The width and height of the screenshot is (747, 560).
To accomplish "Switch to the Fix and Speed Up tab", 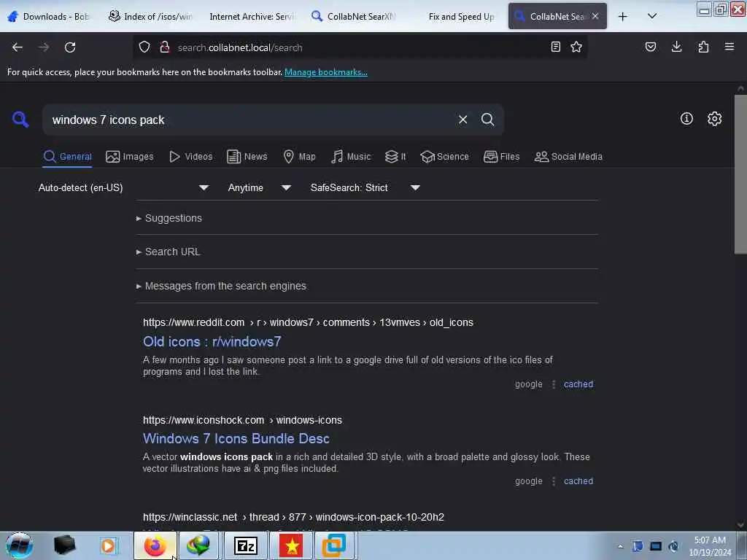I will coord(461,17).
